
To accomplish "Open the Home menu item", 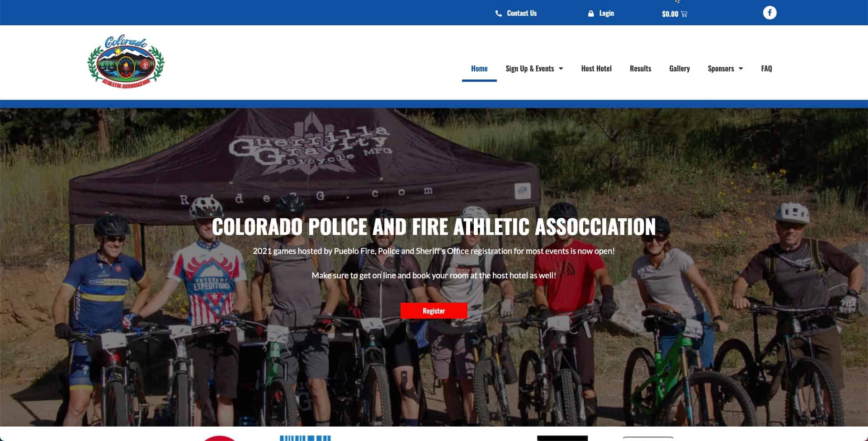I will [479, 69].
